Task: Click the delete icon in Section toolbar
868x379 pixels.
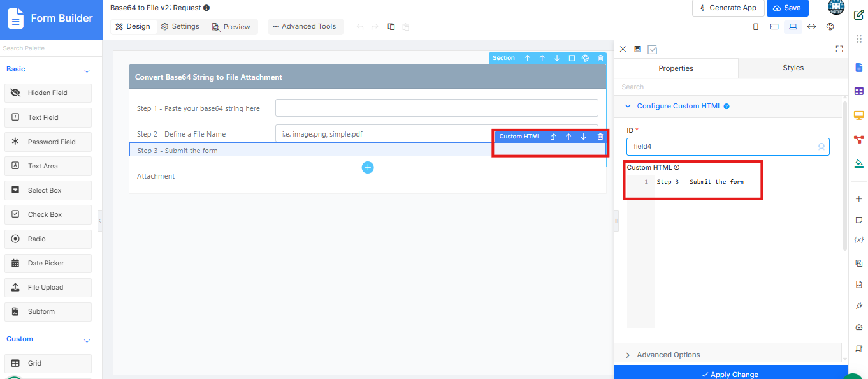Action: tap(600, 58)
